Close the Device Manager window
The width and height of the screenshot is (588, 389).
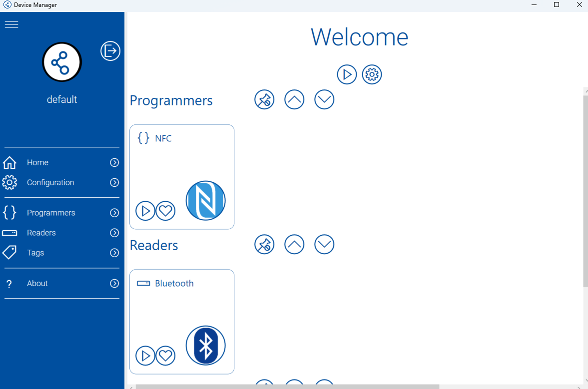pyautogui.click(x=579, y=5)
